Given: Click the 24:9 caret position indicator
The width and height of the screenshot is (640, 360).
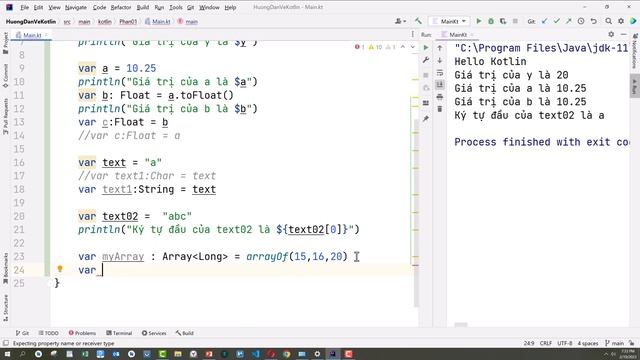Looking at the screenshot, I should [529, 343].
